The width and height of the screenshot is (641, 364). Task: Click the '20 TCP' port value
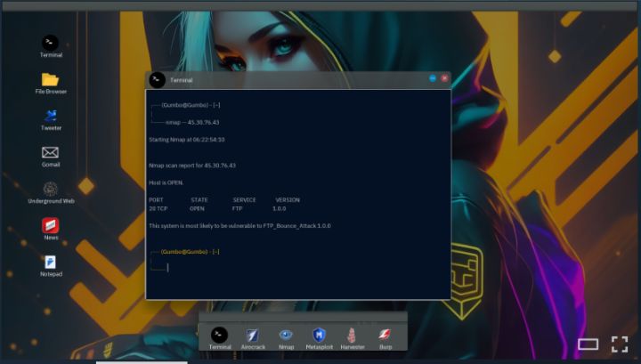click(x=158, y=208)
